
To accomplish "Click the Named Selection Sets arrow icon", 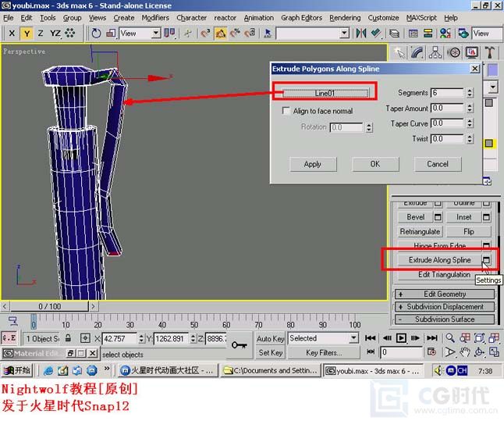I will tap(268, 33).
